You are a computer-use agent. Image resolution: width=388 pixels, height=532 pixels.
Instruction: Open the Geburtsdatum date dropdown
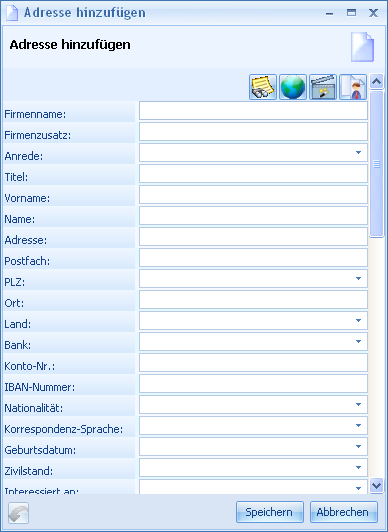pos(358,446)
